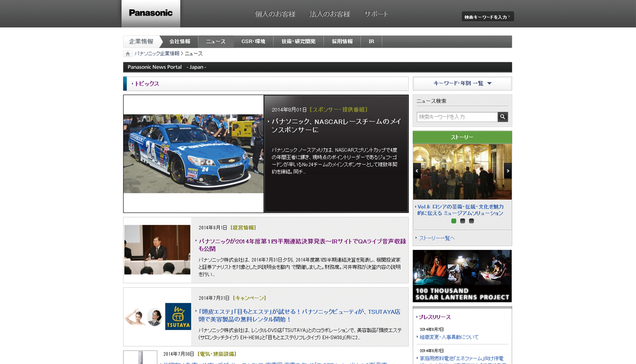Open the TSUTAYA campaign thumbnail
The width and height of the screenshot is (636, 364).
tap(157, 317)
